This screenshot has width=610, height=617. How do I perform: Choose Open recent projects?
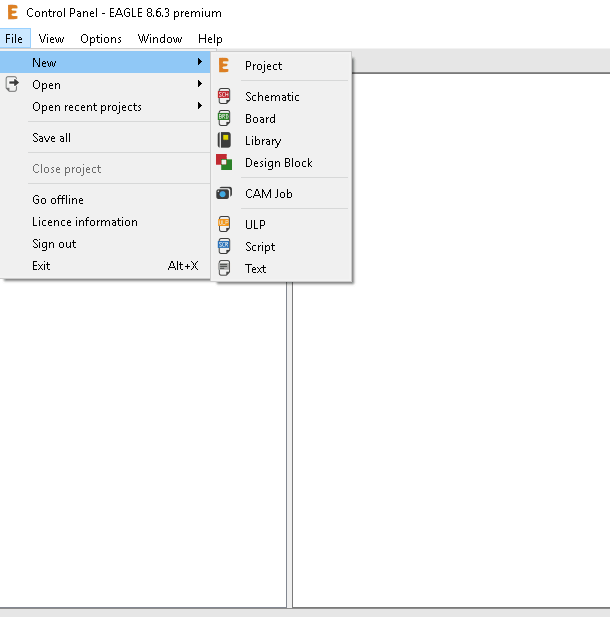pyautogui.click(x=105, y=107)
